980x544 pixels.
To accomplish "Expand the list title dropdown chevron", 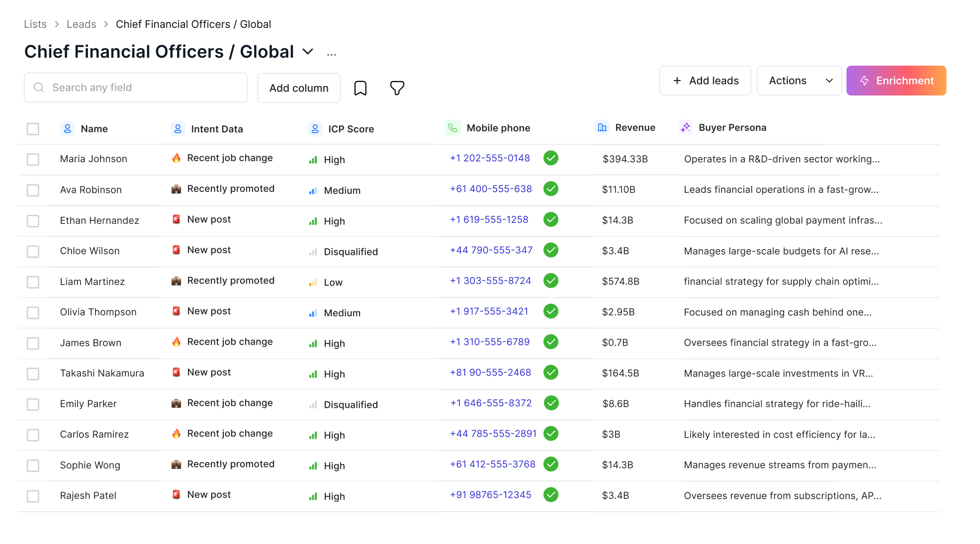I will point(308,52).
